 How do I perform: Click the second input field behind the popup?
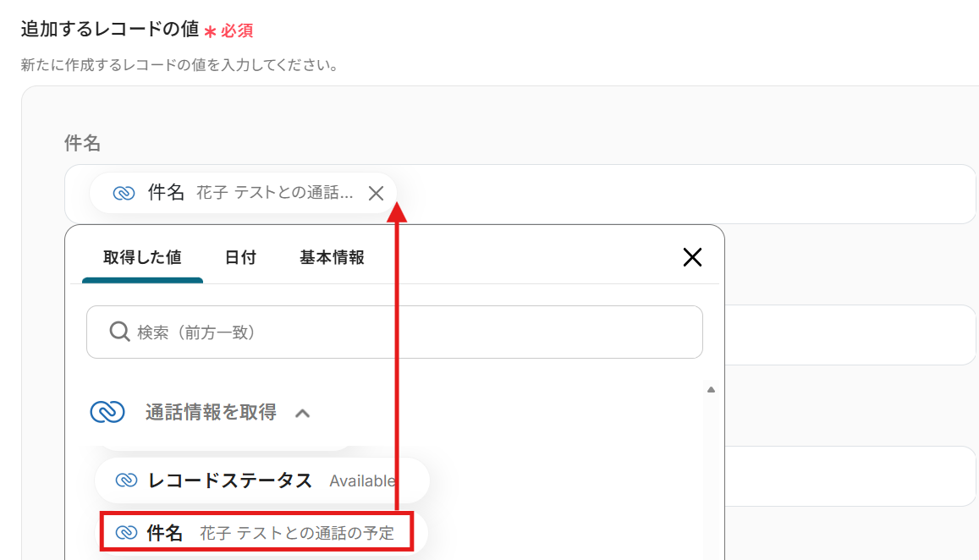[x=850, y=335]
